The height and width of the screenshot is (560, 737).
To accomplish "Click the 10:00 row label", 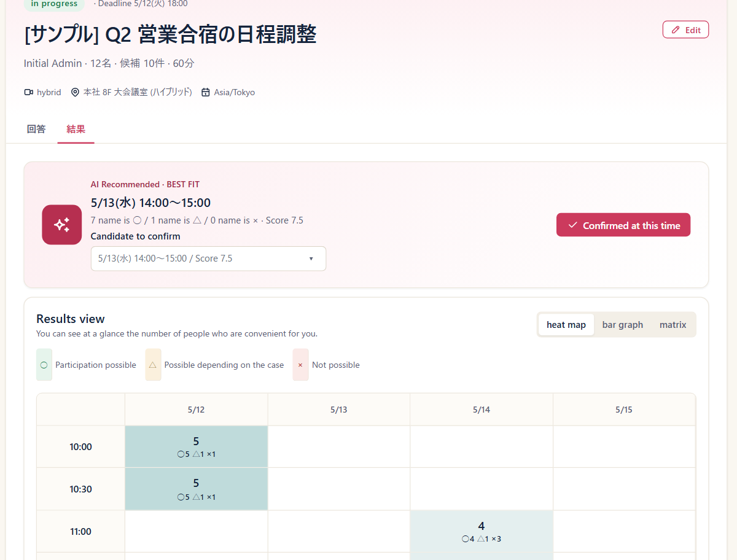I will 80,447.
